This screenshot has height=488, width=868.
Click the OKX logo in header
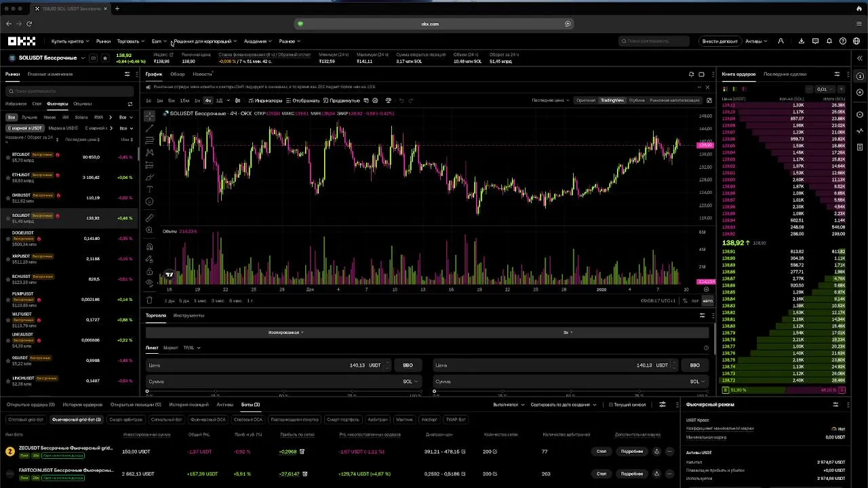[22, 41]
